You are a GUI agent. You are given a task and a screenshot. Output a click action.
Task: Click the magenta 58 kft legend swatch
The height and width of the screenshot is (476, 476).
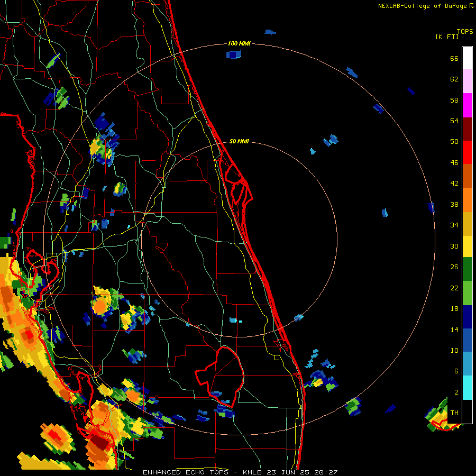click(467, 105)
